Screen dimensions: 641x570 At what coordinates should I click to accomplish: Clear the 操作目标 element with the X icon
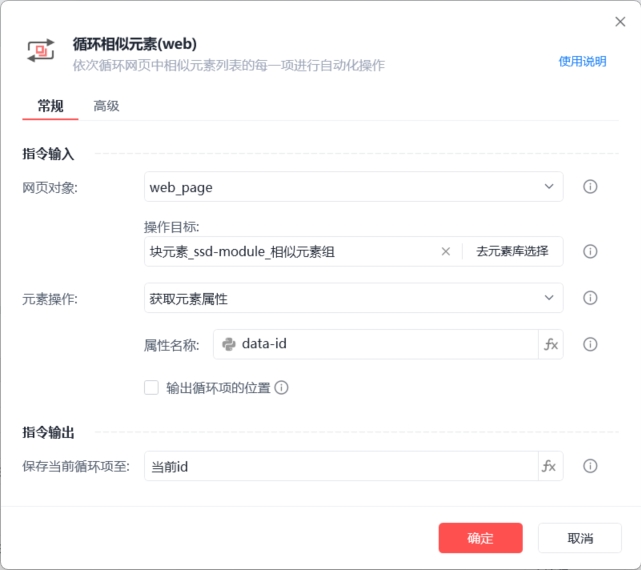pyautogui.click(x=446, y=251)
